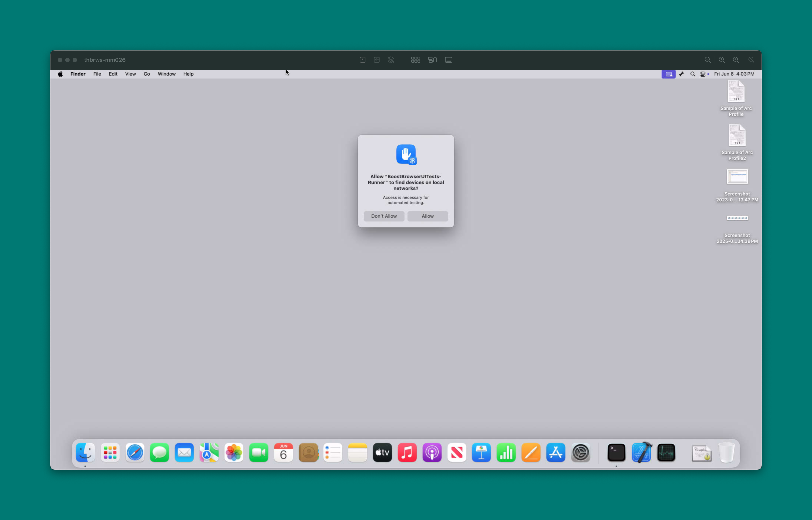Image resolution: width=812 pixels, height=520 pixels.
Task: Open System Settings from the Dock
Action: 581,452
